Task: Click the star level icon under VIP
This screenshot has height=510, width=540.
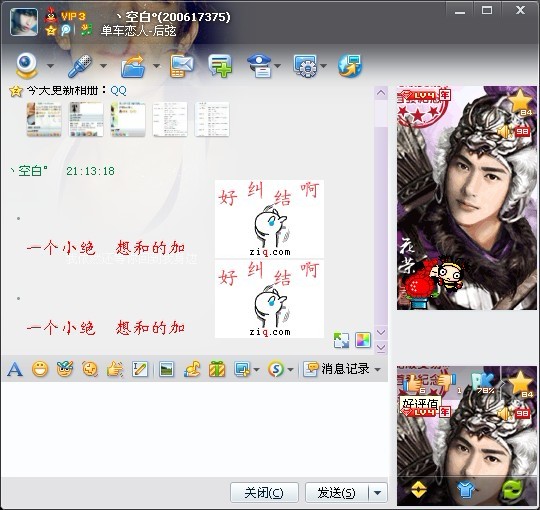Action: [x=51, y=31]
